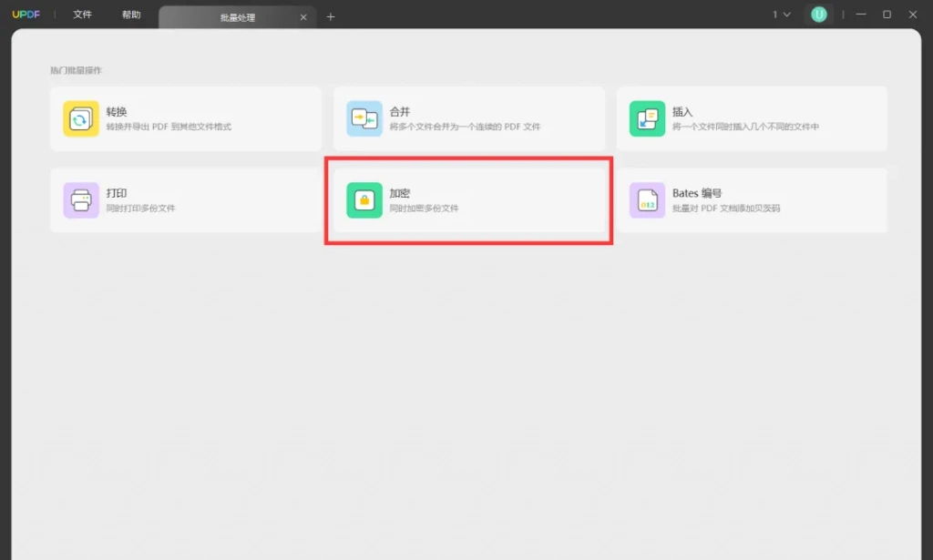The image size is (933, 560).
Task: Click the purple Print (打印) printer icon
Action: click(81, 200)
